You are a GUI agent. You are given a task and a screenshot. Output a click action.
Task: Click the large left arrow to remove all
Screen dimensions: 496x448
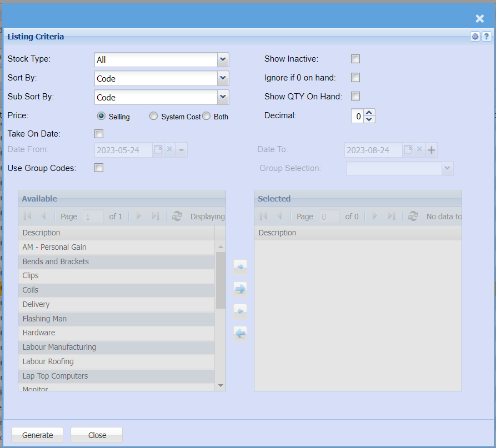coord(241,334)
